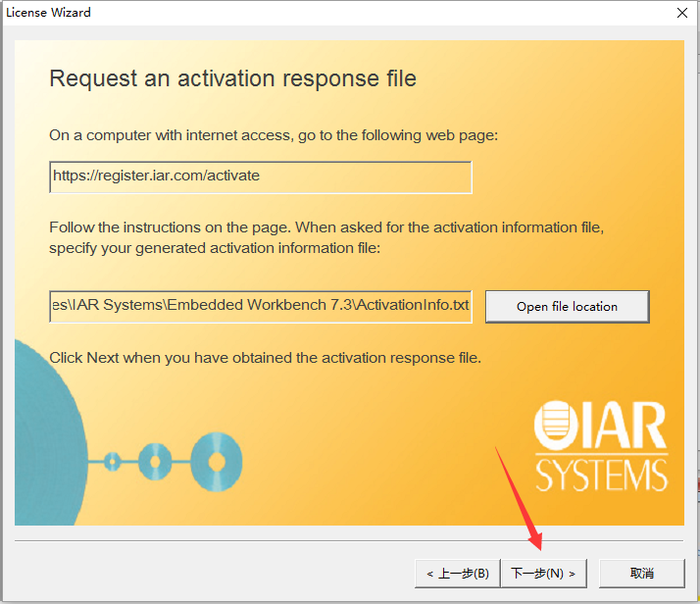Click the 'On a computer with internet access' text

(274, 134)
